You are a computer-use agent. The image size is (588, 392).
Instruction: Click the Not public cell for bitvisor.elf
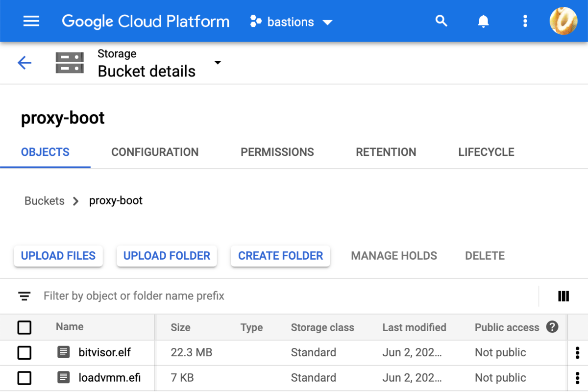(x=500, y=352)
